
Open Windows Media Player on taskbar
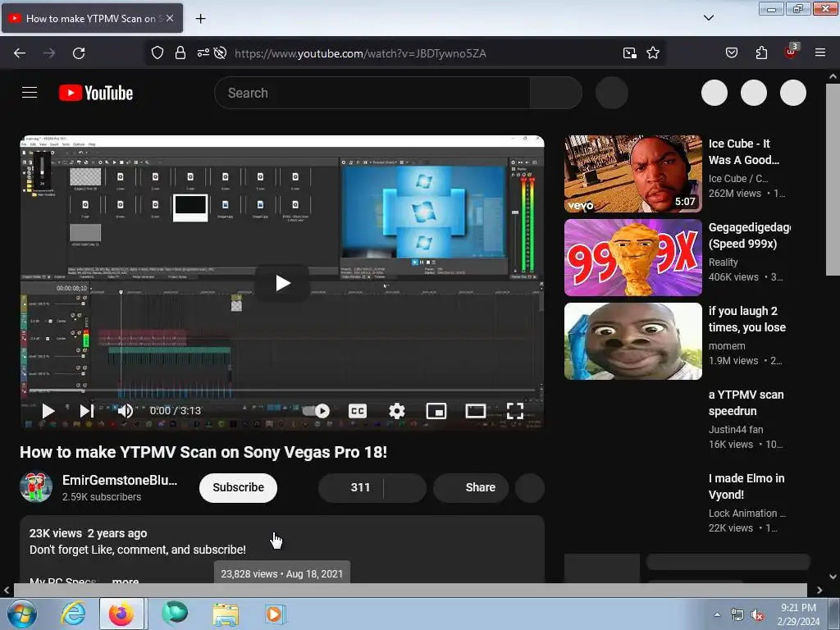click(x=276, y=614)
